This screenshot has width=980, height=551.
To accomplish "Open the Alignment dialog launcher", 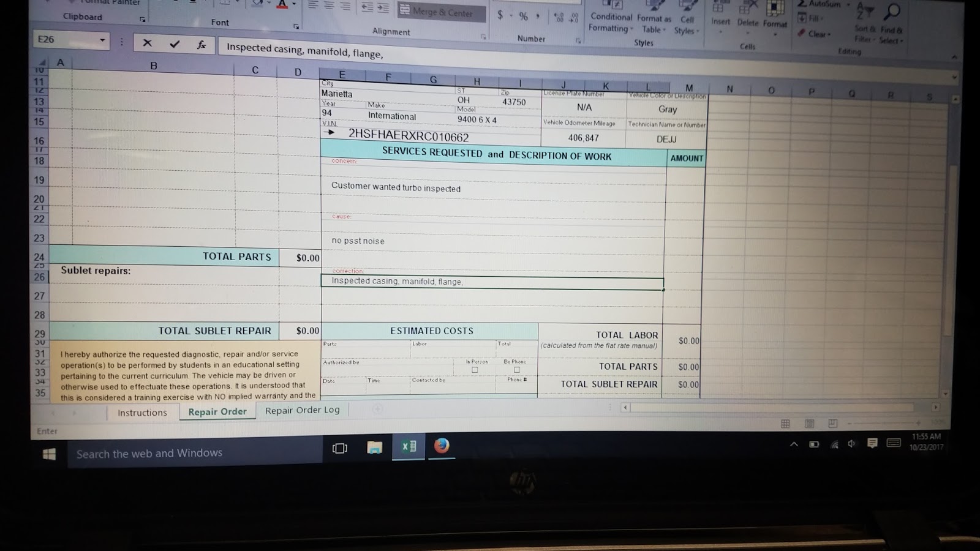I will coord(483,37).
